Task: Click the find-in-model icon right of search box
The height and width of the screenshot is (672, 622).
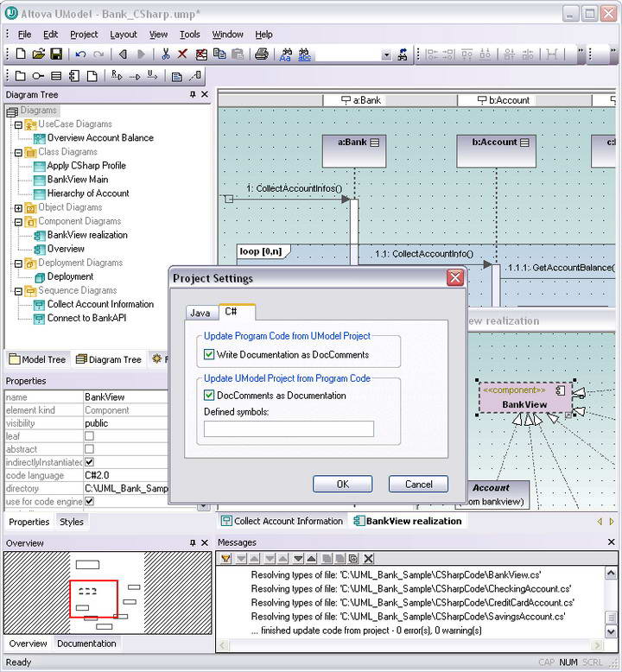Action: 402,54
